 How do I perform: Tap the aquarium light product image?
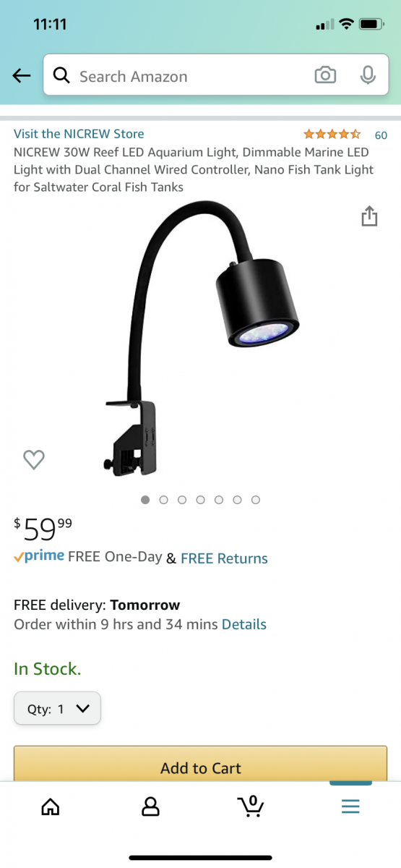tap(202, 340)
